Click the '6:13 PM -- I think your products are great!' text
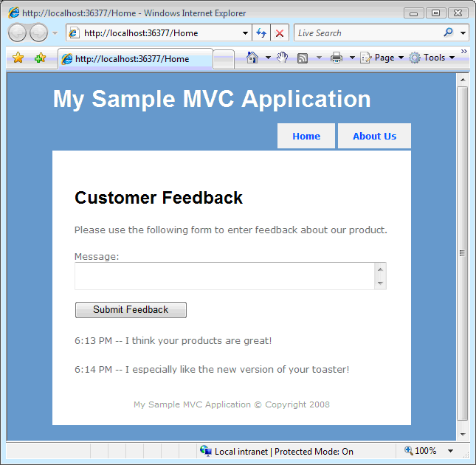The width and height of the screenshot is (476, 465). (173, 340)
